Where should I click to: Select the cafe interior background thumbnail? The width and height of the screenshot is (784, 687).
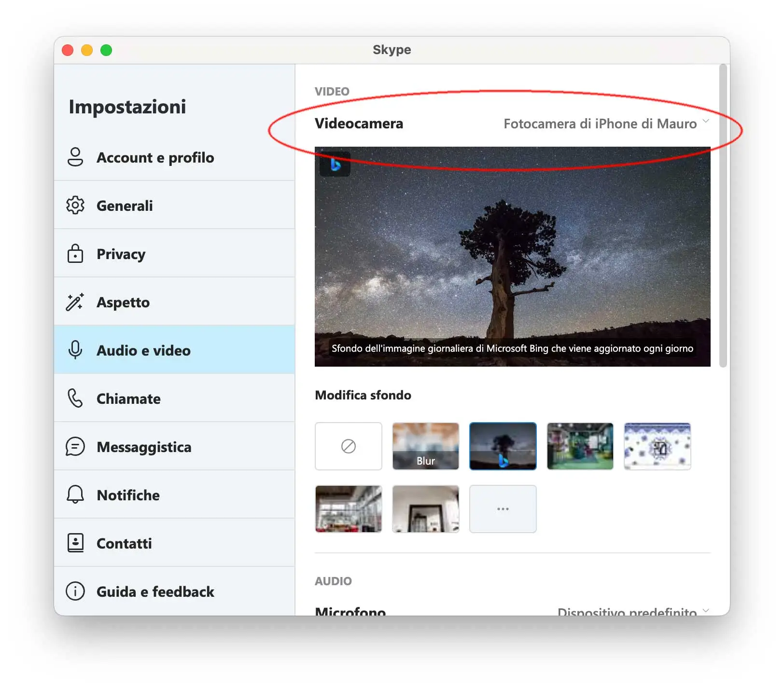(348, 508)
